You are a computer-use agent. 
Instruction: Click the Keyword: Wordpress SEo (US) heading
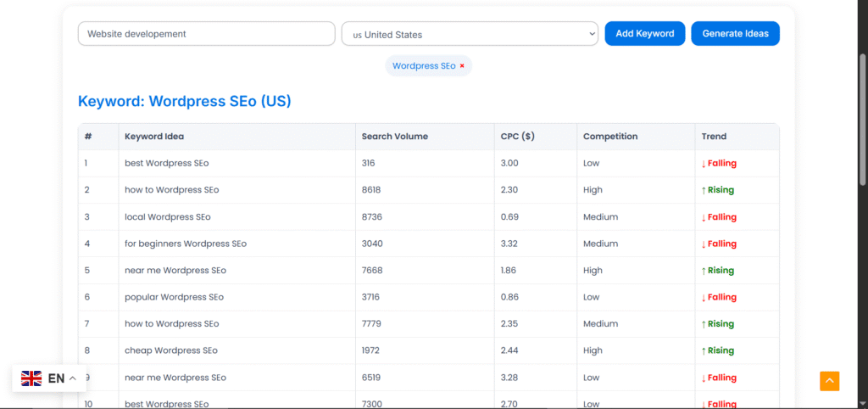click(x=184, y=102)
